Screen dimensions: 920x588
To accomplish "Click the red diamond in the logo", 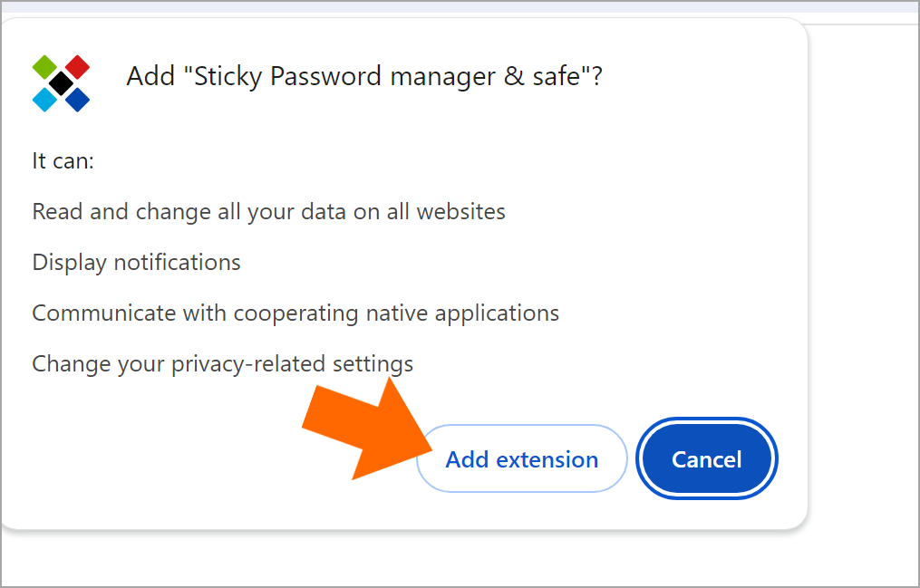I will pyautogui.click(x=77, y=67).
